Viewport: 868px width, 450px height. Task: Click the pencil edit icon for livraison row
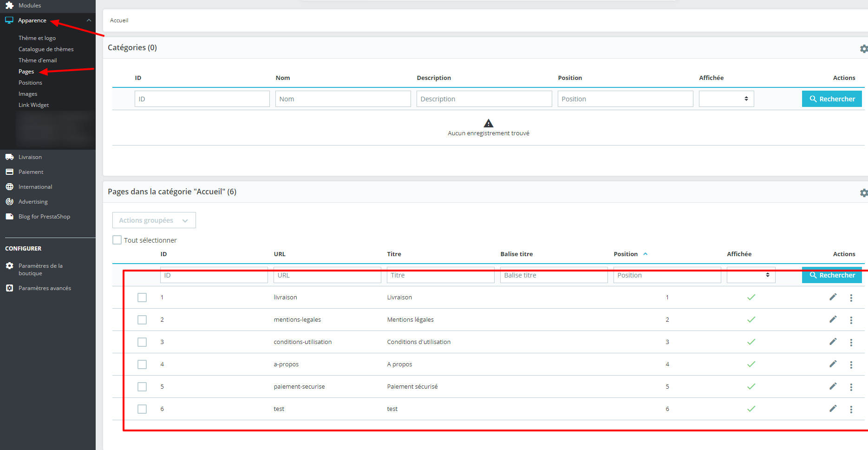pyautogui.click(x=833, y=297)
